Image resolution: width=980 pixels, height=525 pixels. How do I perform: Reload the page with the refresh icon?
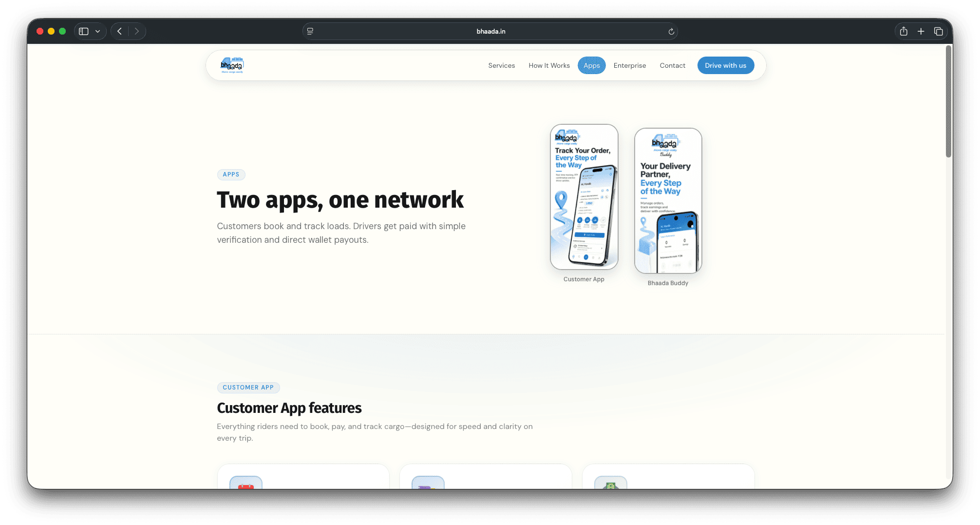click(x=671, y=31)
